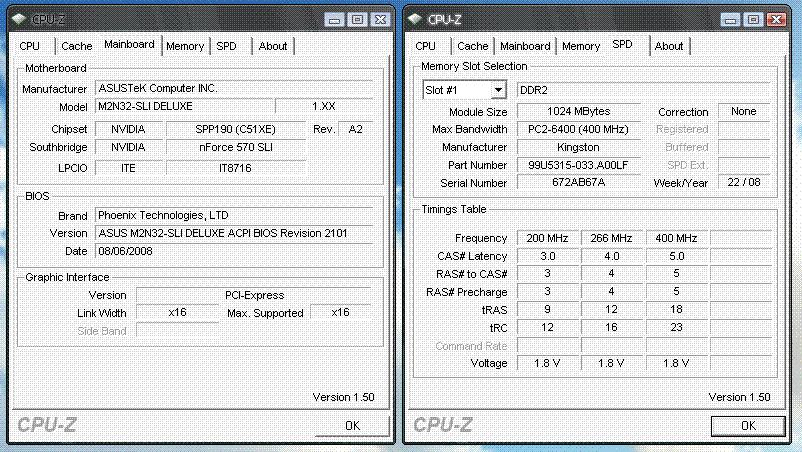Go to SPD tab in the Mainboard window
The height and width of the screenshot is (452, 802).
(227, 46)
